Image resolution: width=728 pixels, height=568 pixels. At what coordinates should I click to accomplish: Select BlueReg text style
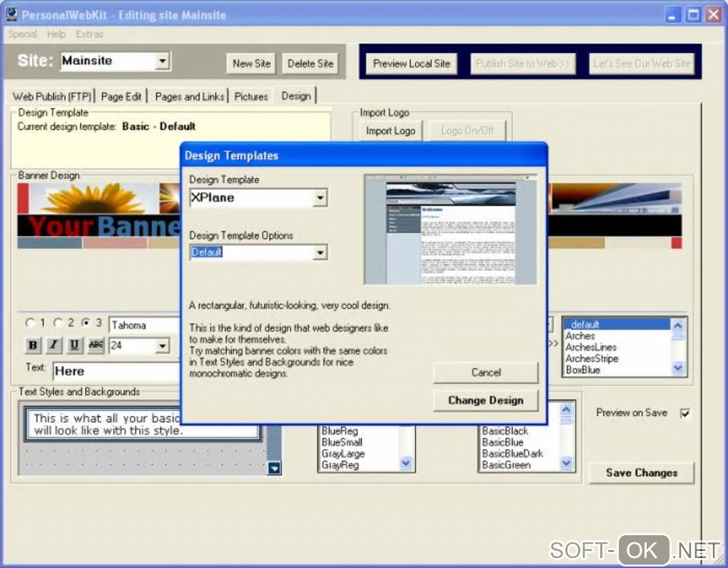tap(359, 431)
